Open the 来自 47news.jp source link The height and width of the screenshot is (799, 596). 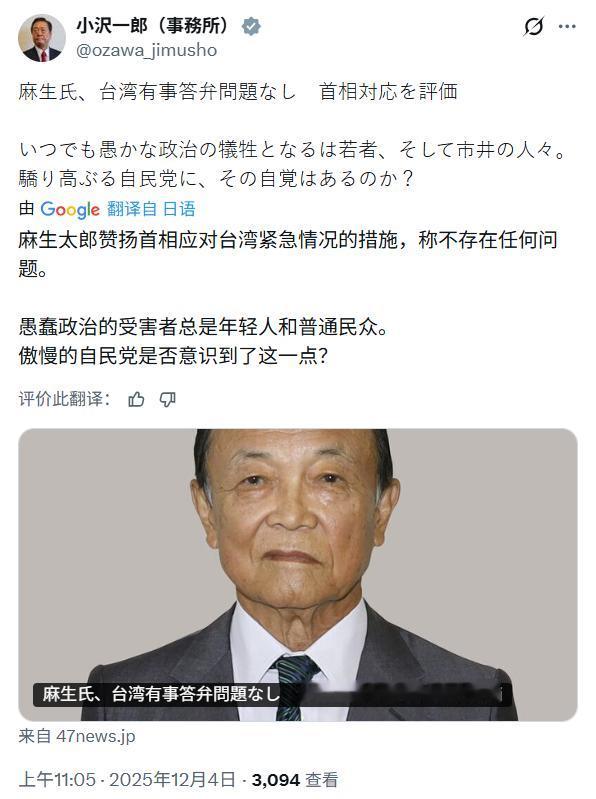point(77,736)
